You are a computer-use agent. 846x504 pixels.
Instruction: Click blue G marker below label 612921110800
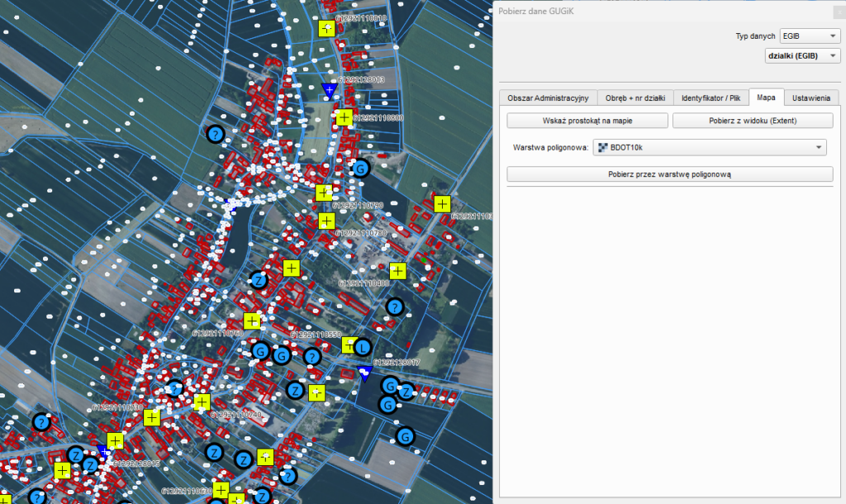360,169
